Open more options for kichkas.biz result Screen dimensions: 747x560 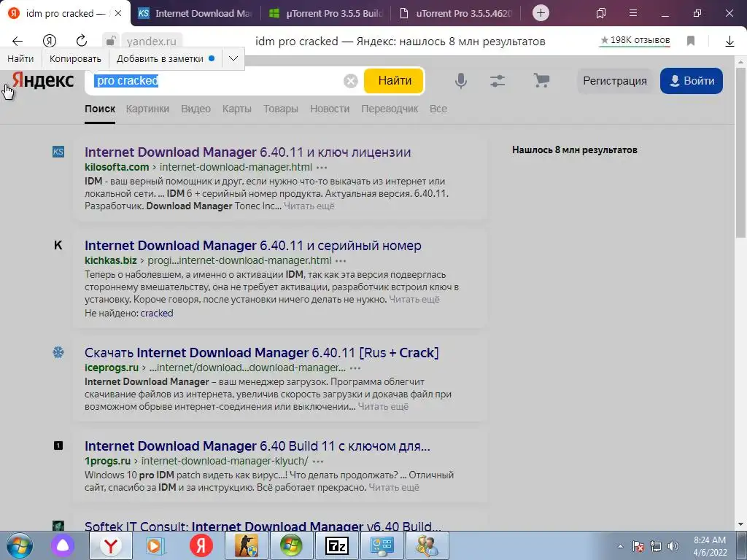(341, 261)
